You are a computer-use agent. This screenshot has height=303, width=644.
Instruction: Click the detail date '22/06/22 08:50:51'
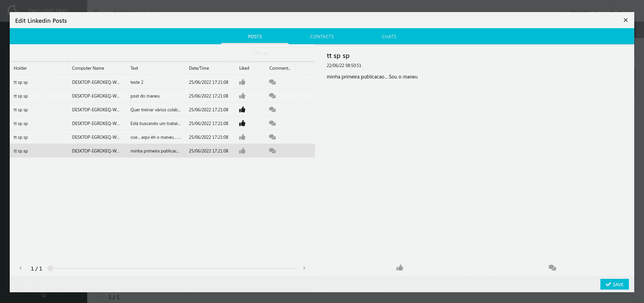click(x=344, y=65)
